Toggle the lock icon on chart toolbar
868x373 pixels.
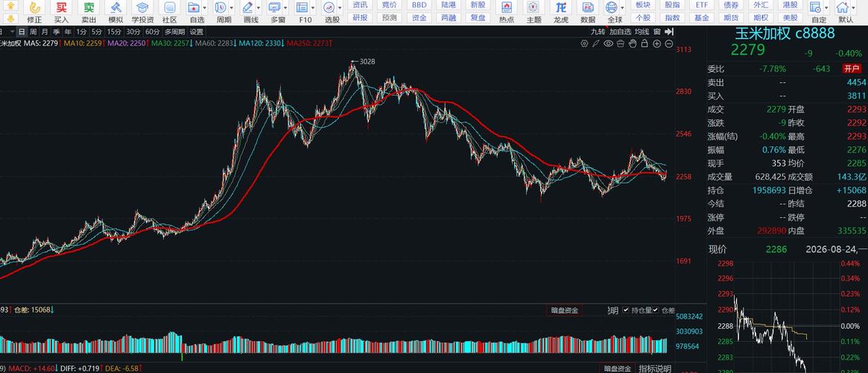pos(645,44)
